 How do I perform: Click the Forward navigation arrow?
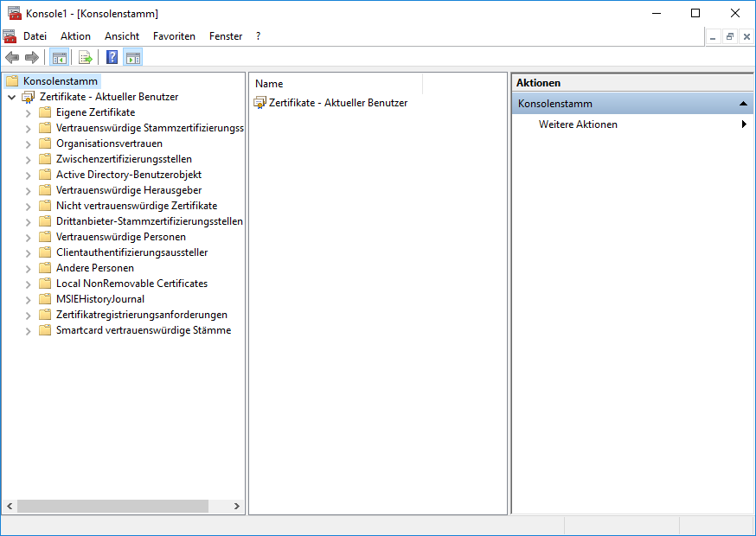click(x=30, y=57)
